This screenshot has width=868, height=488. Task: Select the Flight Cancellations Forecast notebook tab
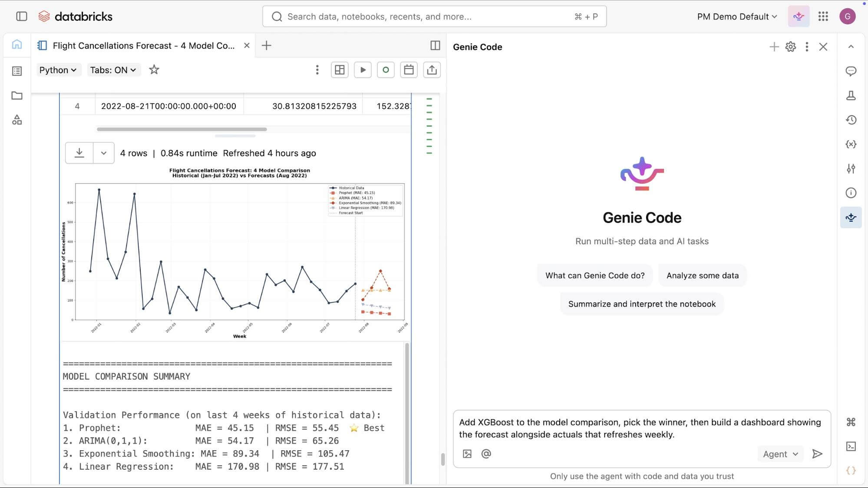(x=143, y=46)
